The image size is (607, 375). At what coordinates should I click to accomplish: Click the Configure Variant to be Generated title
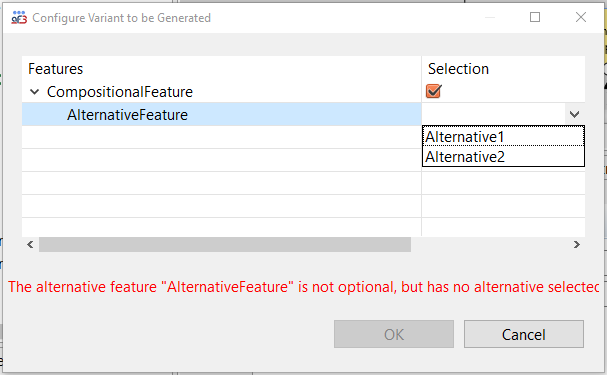click(x=122, y=18)
